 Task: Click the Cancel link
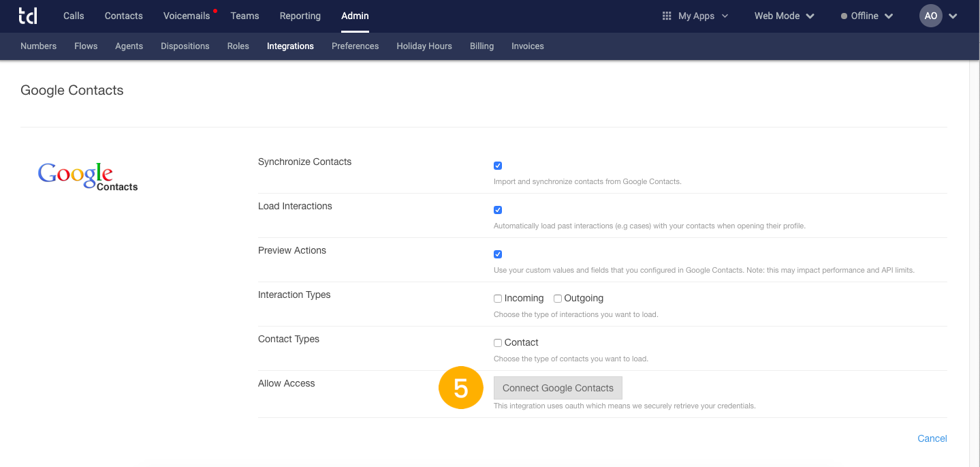click(932, 438)
